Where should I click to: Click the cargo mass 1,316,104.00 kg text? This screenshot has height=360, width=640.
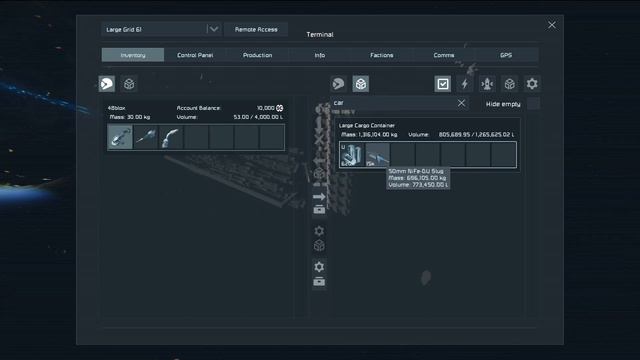click(x=369, y=135)
